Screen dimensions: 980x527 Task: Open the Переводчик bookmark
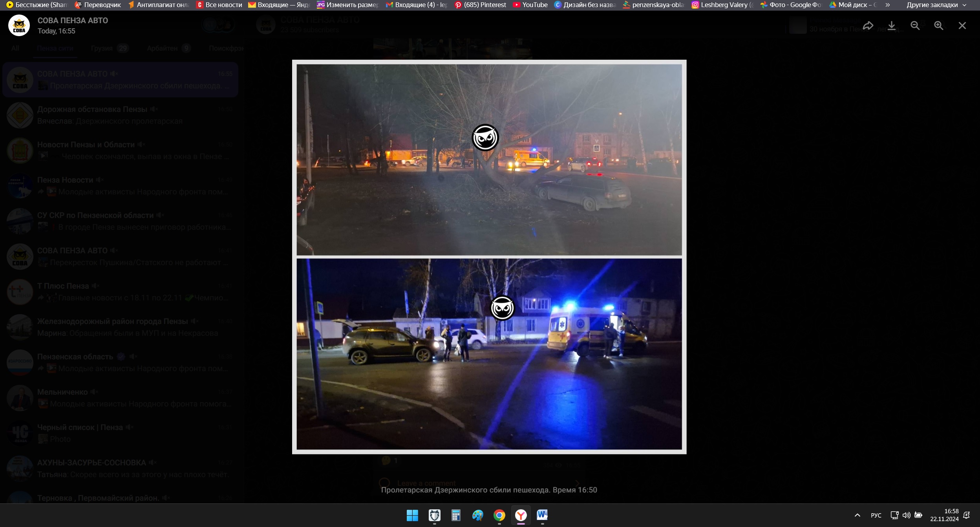click(98, 5)
